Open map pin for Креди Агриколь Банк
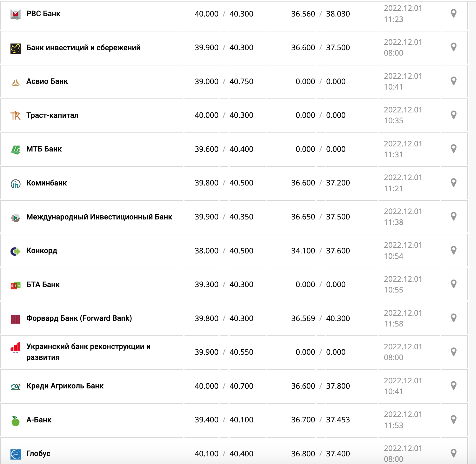The height and width of the screenshot is (464, 476). (x=453, y=386)
